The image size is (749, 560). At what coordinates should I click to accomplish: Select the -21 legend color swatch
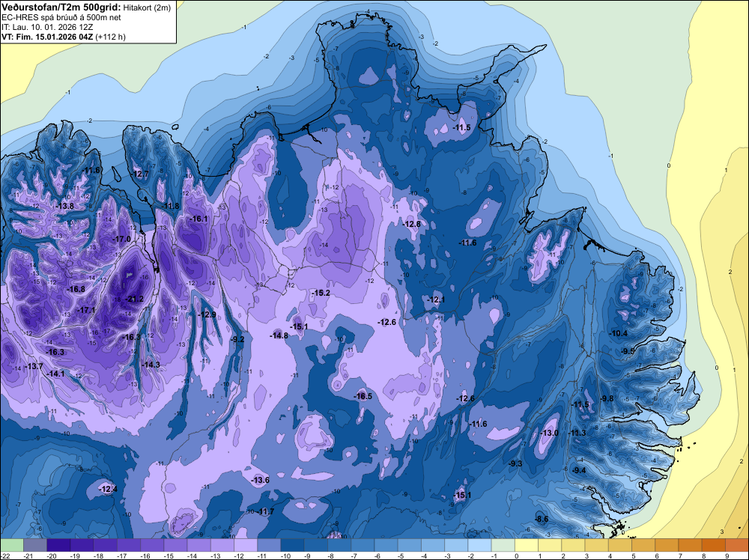coord(35,546)
